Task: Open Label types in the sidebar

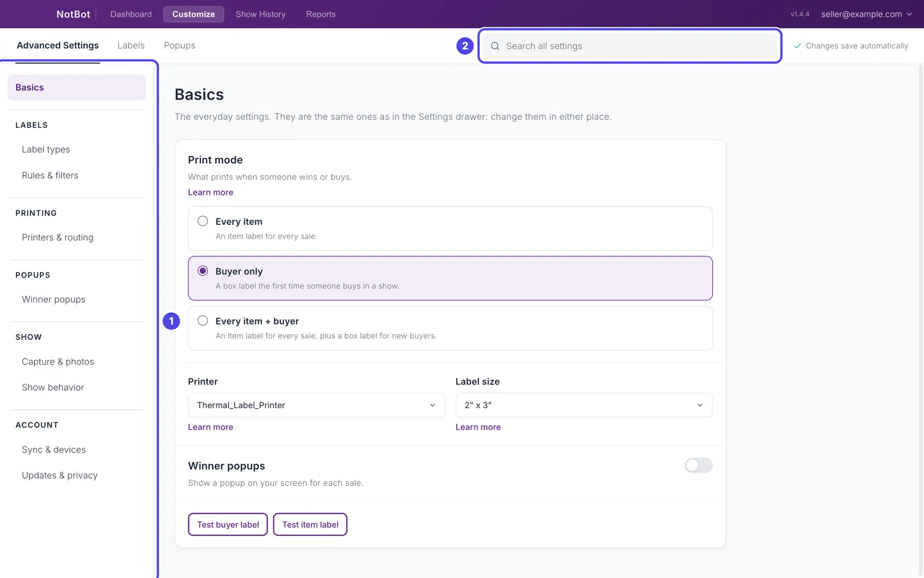Action: tap(46, 149)
